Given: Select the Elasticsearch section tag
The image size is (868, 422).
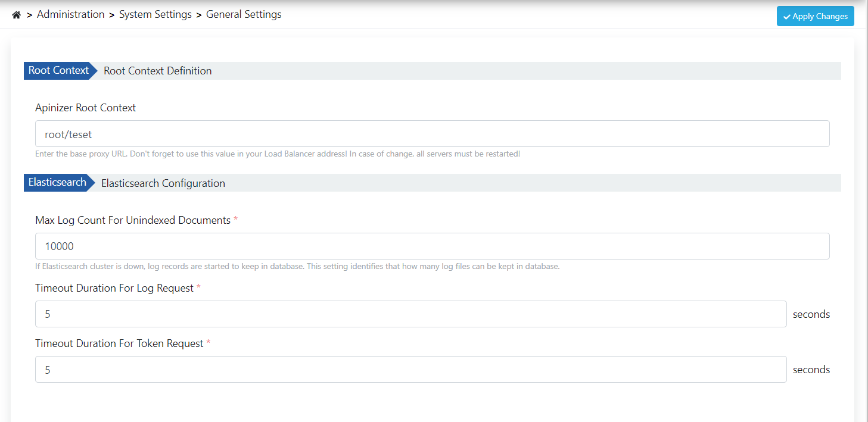Looking at the screenshot, I should coord(58,183).
